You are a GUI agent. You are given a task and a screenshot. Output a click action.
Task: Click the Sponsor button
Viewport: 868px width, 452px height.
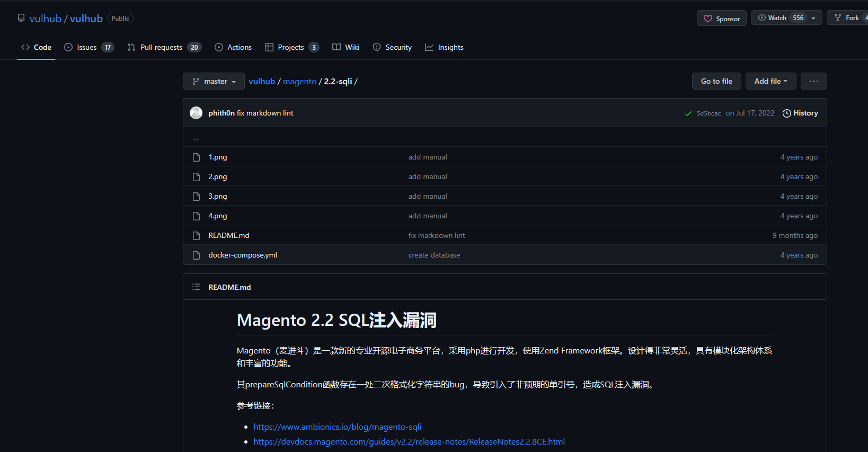tap(722, 18)
